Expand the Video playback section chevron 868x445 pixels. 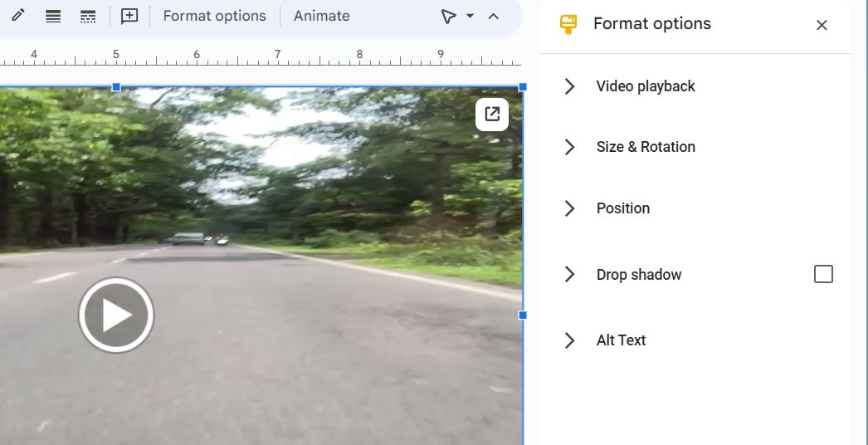[x=569, y=86]
